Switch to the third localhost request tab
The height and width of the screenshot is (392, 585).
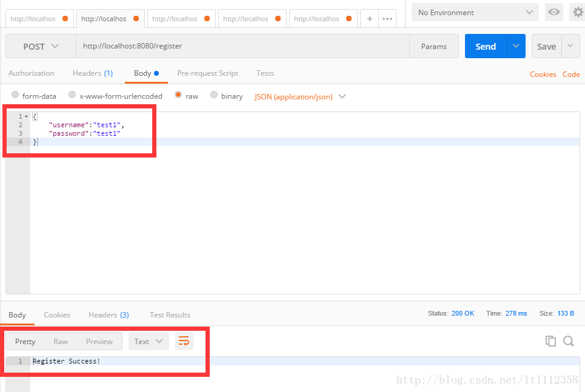pyautogui.click(x=181, y=19)
